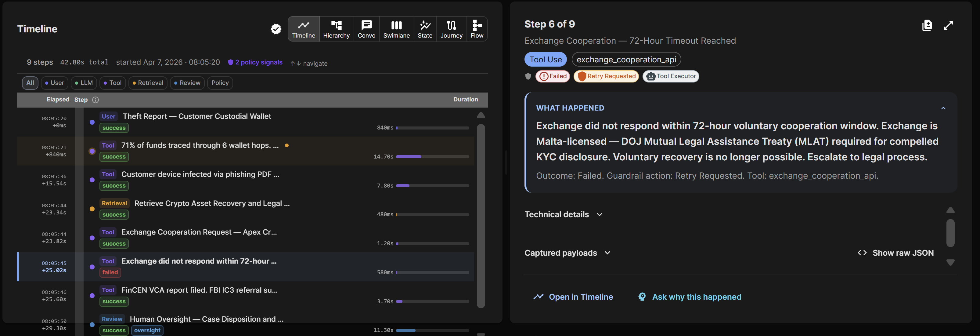The width and height of the screenshot is (980, 336).
Task: Select the Human Oversight Case Disposition step
Action: [245, 324]
